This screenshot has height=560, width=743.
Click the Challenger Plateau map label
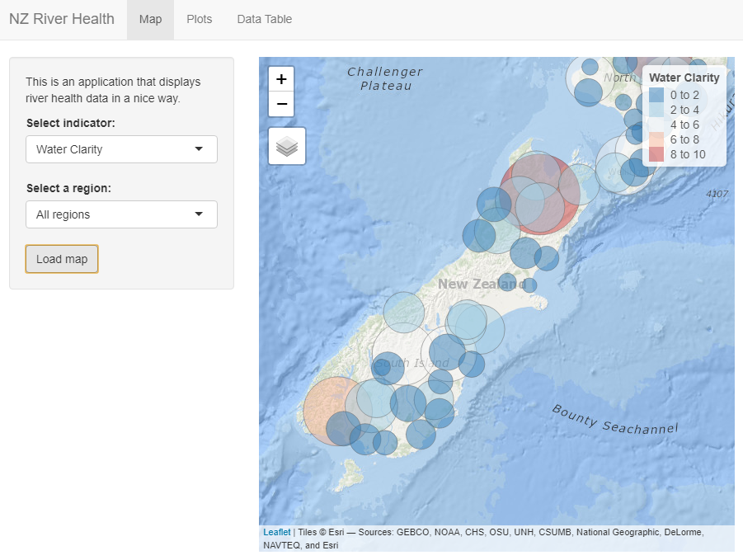385,78
